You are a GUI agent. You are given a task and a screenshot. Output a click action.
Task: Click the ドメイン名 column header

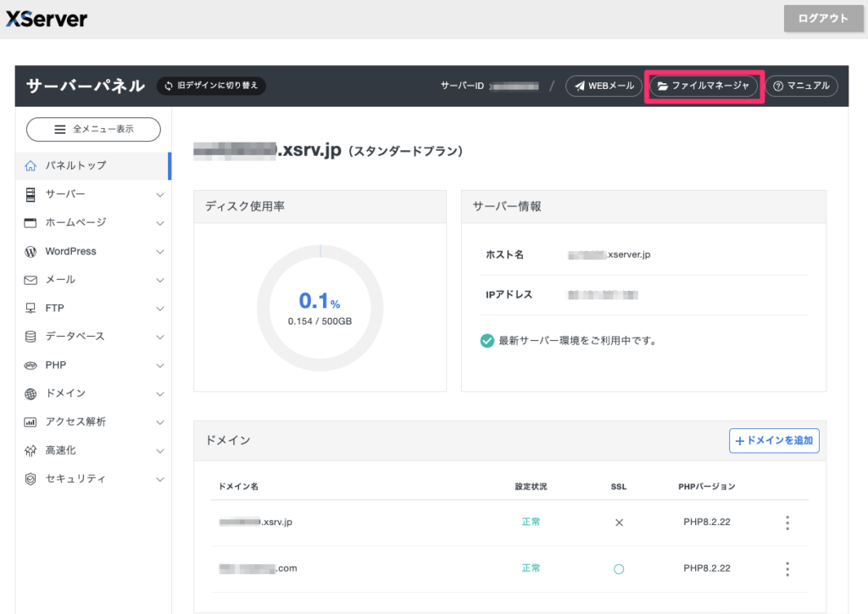(238, 487)
